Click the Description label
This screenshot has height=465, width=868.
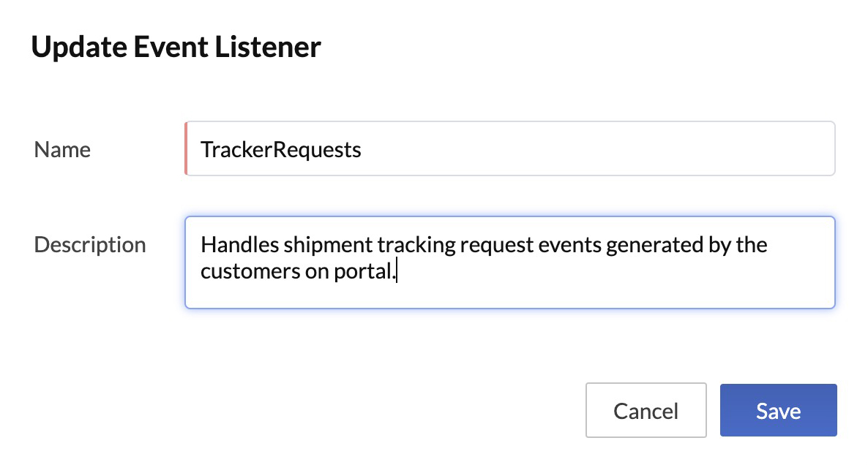[x=89, y=244]
